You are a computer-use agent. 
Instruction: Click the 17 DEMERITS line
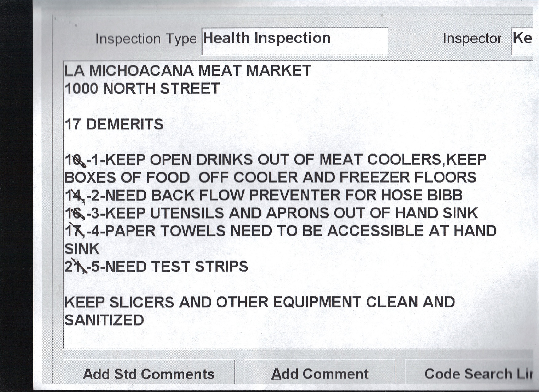pyautogui.click(x=114, y=125)
